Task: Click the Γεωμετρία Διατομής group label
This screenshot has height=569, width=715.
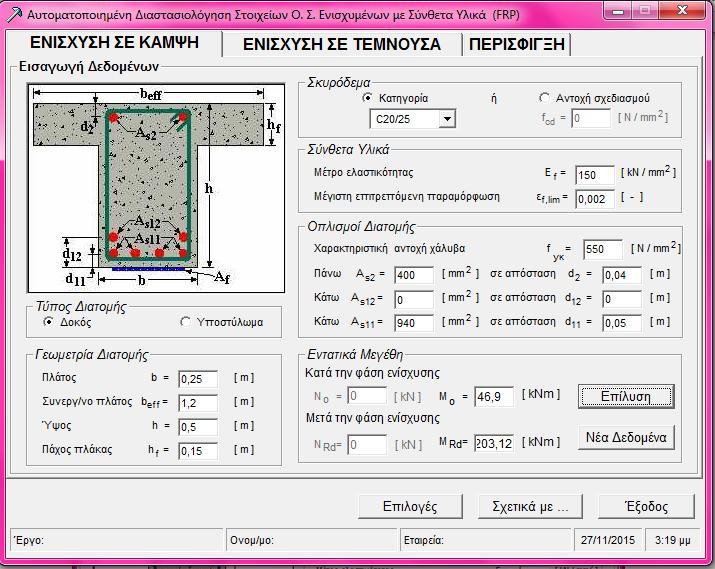Action: (x=92, y=354)
